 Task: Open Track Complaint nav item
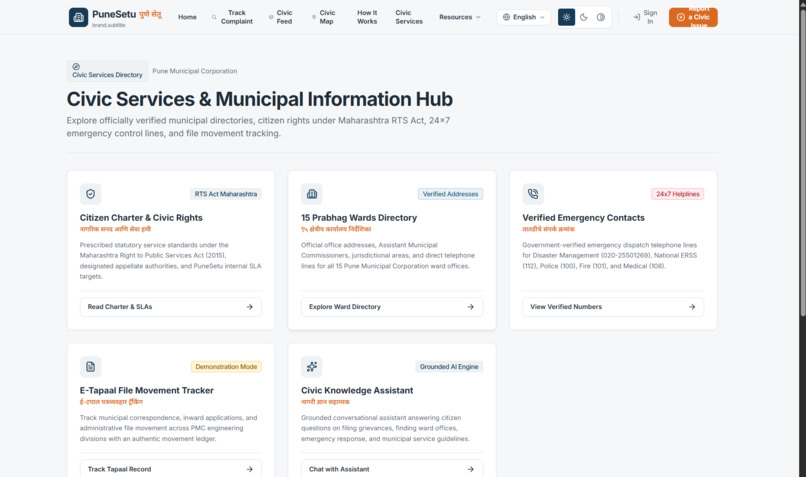tap(232, 17)
